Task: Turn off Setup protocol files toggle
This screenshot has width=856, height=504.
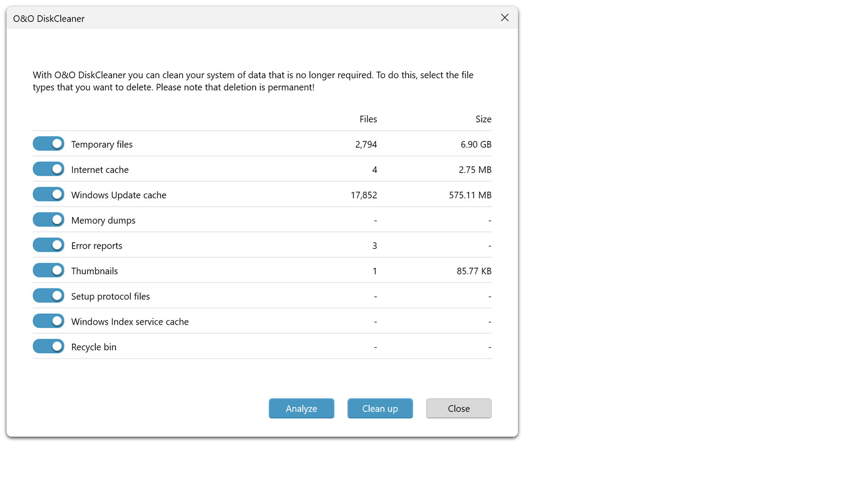Action: tap(48, 296)
